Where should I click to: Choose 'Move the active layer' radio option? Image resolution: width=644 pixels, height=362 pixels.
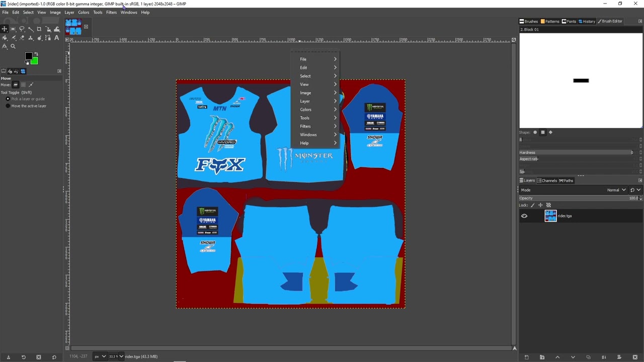tap(8, 106)
